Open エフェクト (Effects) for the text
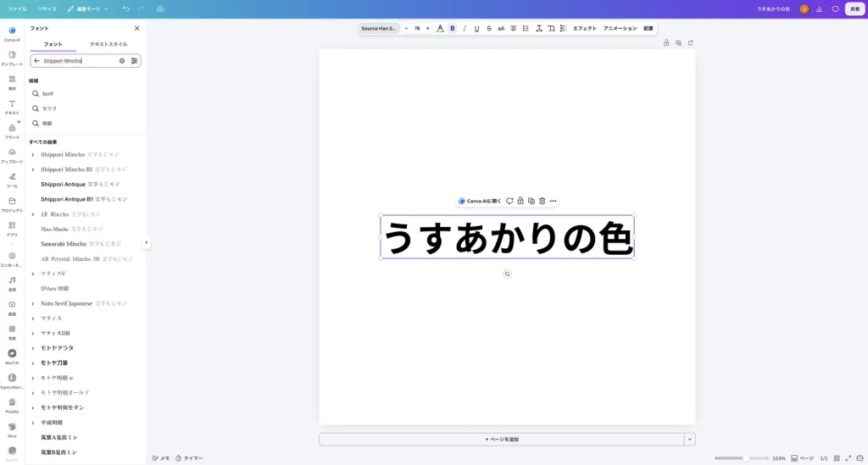 click(585, 28)
